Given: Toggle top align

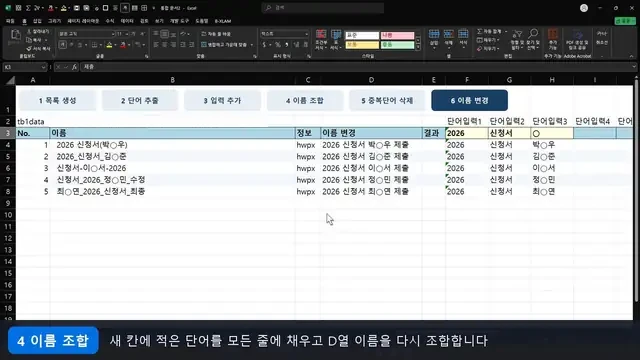Looking at the screenshot, I should tap(156, 33).
